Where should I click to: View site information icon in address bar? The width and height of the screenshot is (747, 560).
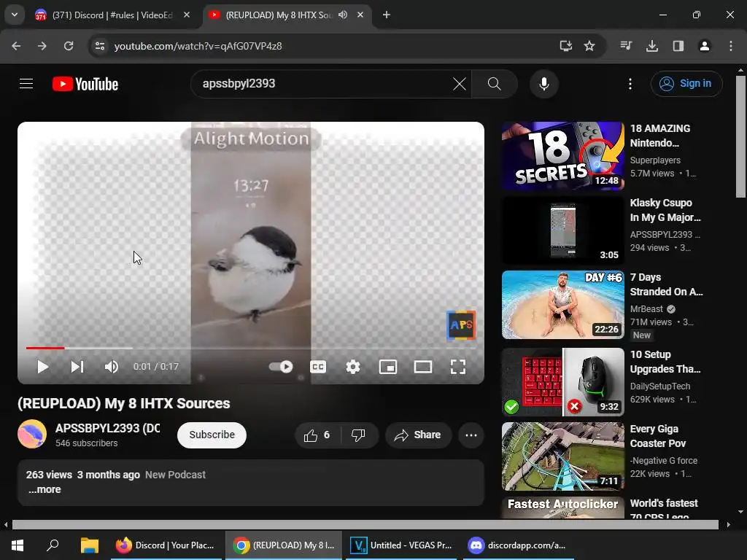click(x=100, y=46)
